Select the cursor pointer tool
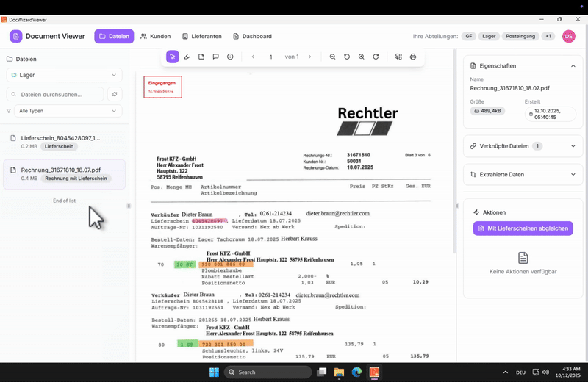This screenshot has height=382, width=588. click(x=172, y=57)
